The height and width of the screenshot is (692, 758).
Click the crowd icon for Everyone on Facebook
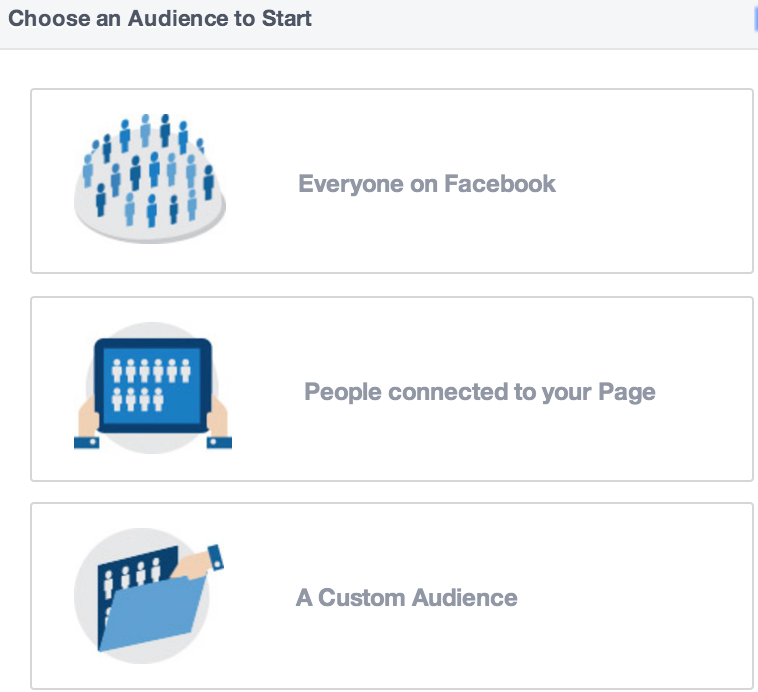[x=150, y=178]
